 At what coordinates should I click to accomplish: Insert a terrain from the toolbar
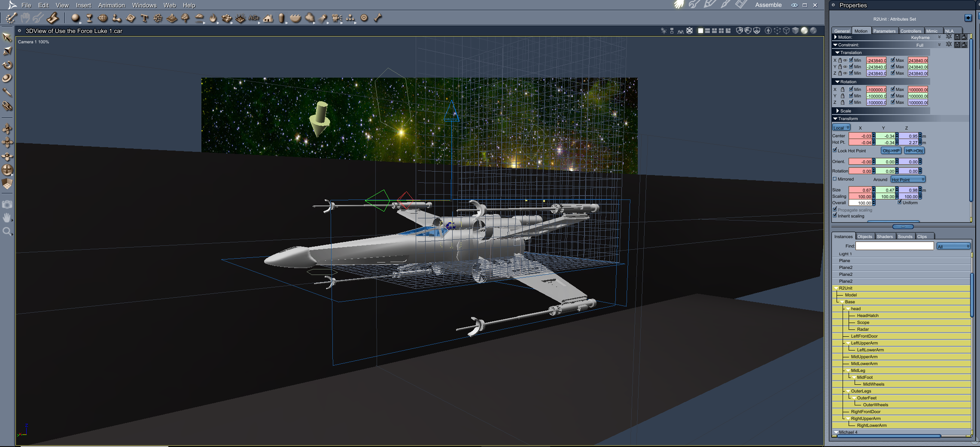(x=172, y=18)
